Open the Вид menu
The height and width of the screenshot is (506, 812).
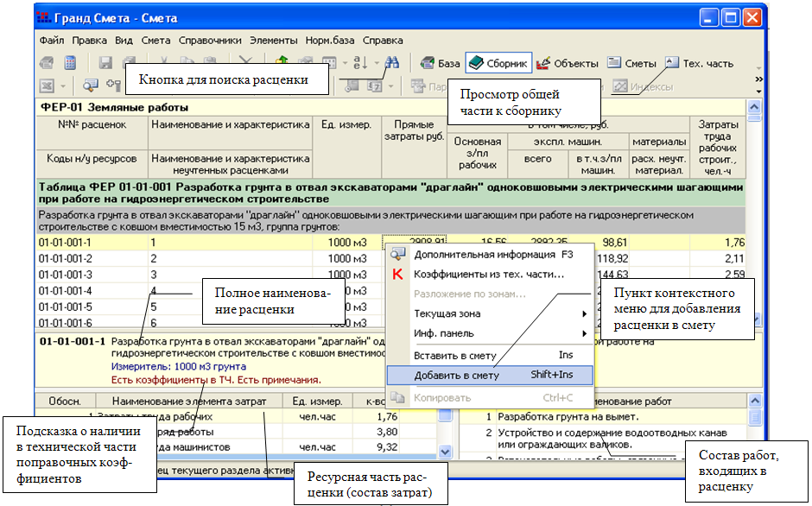tap(124, 41)
